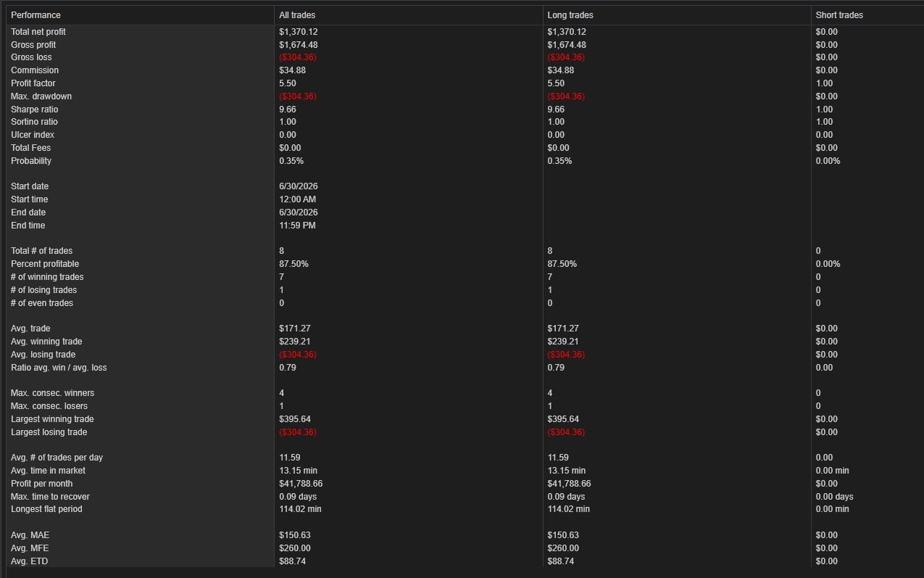Click the Start date value 6/30/2026
The image size is (924, 578).
pos(299,186)
